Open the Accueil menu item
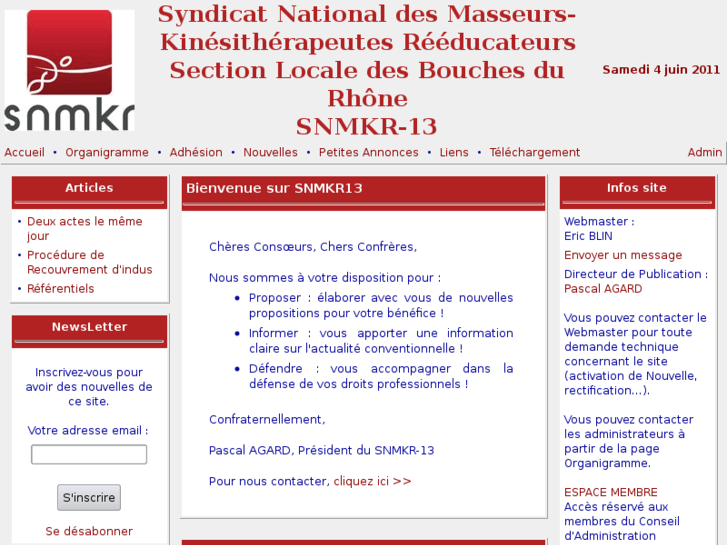 tap(25, 152)
